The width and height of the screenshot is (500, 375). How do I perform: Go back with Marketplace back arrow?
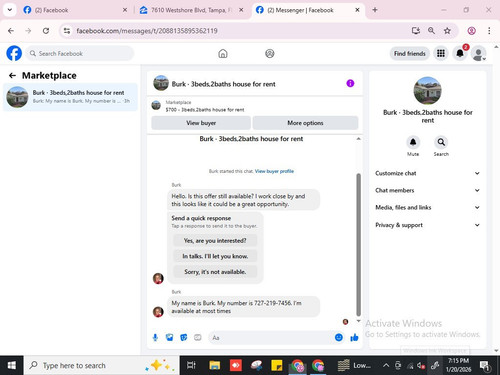12,76
